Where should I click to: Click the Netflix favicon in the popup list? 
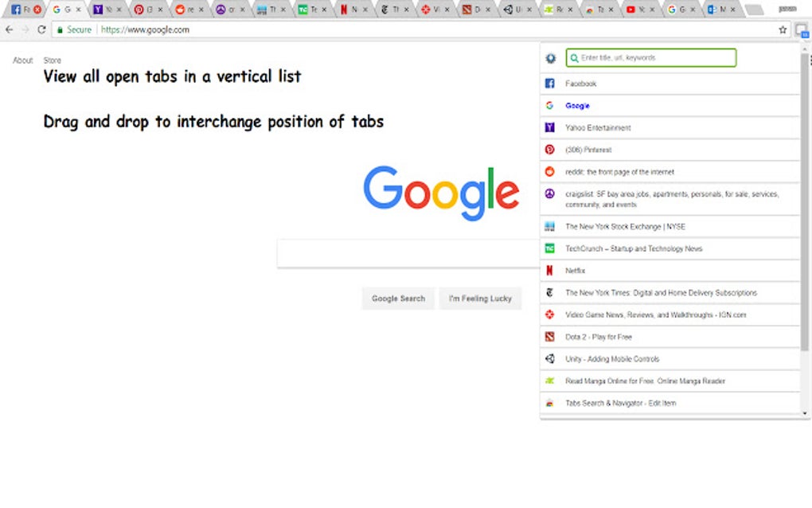click(x=549, y=270)
